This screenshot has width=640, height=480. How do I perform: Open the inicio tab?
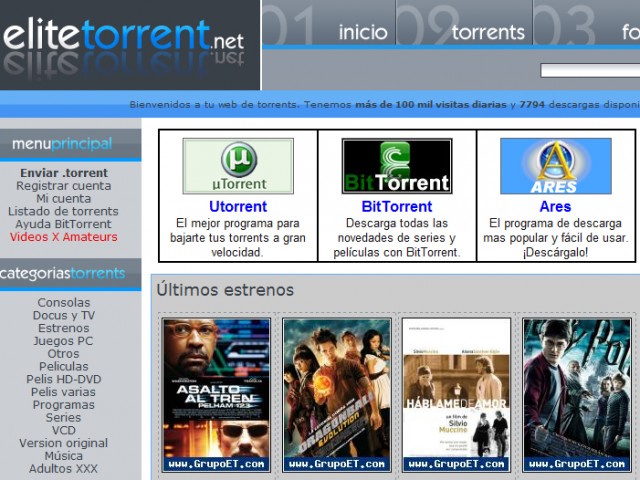coord(363,32)
